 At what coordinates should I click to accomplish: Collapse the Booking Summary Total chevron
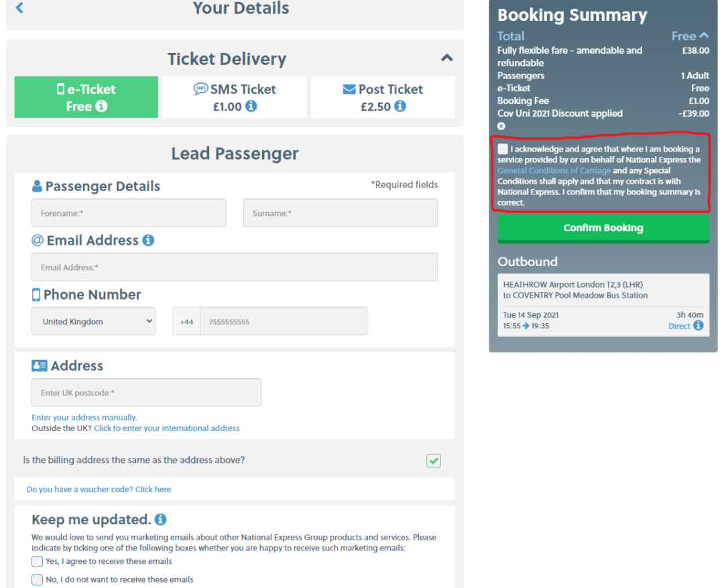click(704, 36)
